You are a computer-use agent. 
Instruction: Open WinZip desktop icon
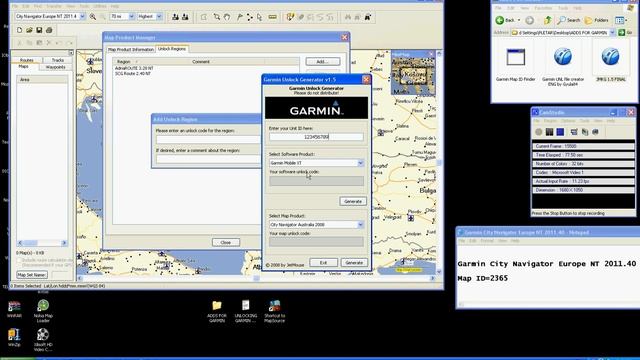tap(14, 338)
